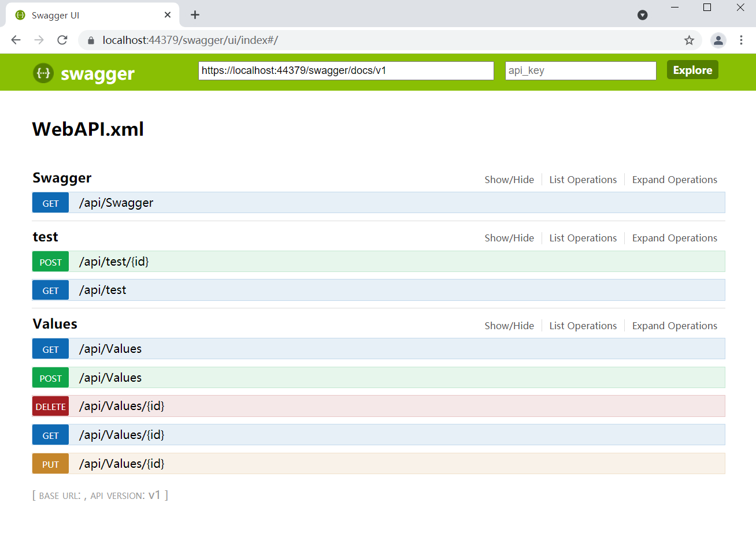Click the WebAPI.xml title text

(88, 129)
